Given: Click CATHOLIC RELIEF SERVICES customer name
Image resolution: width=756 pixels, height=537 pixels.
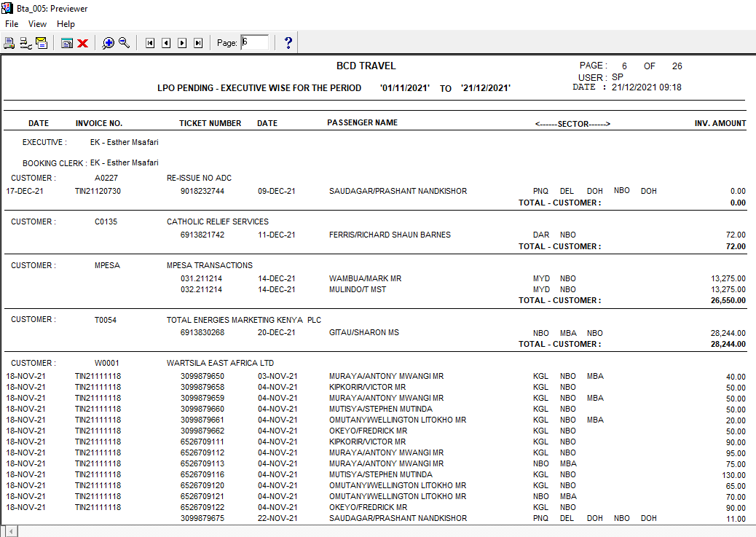Looking at the screenshot, I should pyautogui.click(x=218, y=222).
